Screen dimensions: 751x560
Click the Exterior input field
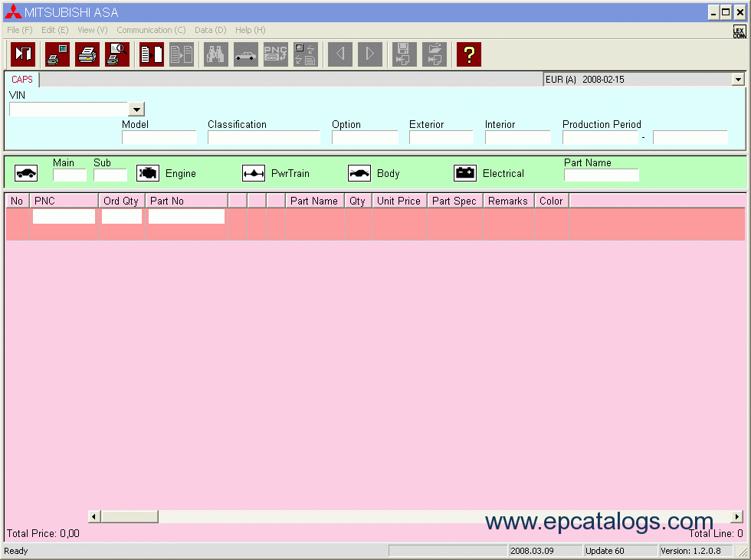pos(441,138)
